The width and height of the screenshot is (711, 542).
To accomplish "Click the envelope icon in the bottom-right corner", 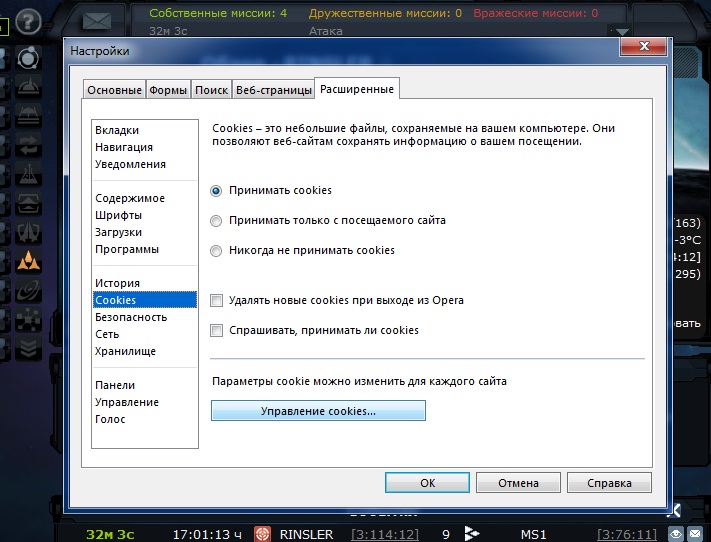I will point(695,534).
